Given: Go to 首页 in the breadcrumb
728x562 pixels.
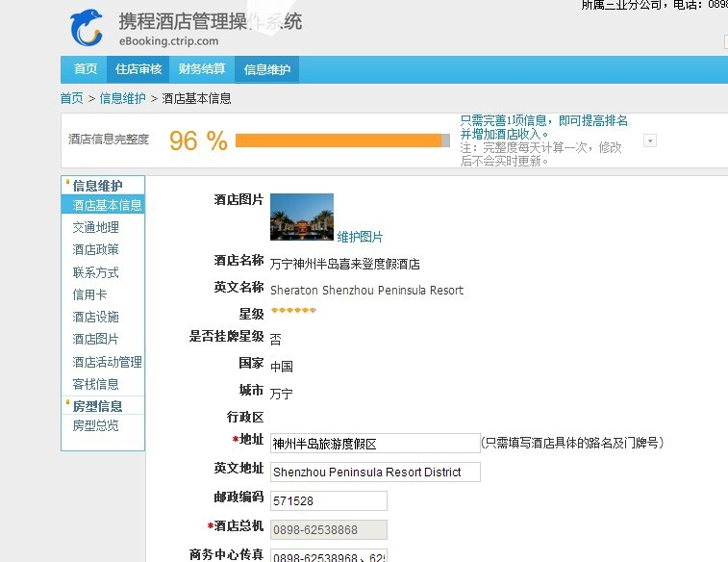Looking at the screenshot, I should (72, 98).
